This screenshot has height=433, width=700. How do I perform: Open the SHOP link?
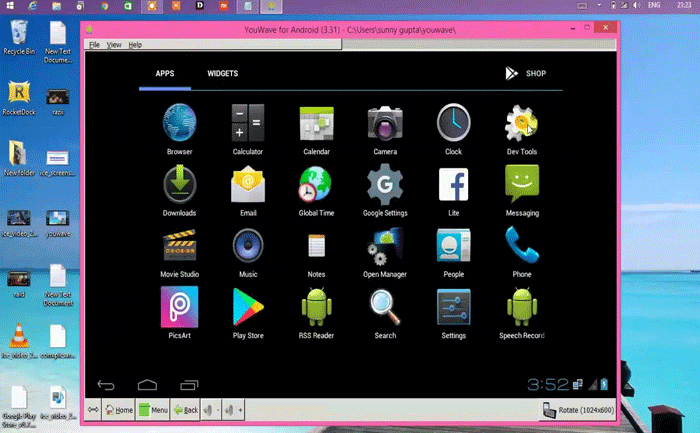525,73
